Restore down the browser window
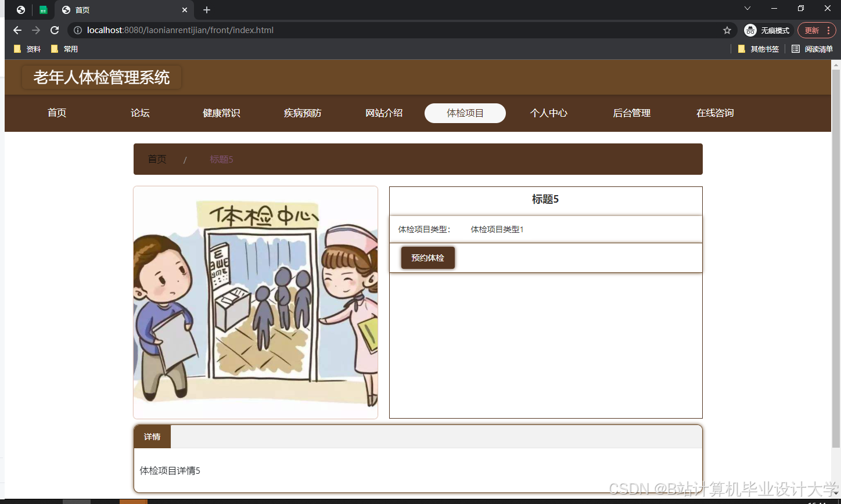The height and width of the screenshot is (504, 841). pos(801,8)
